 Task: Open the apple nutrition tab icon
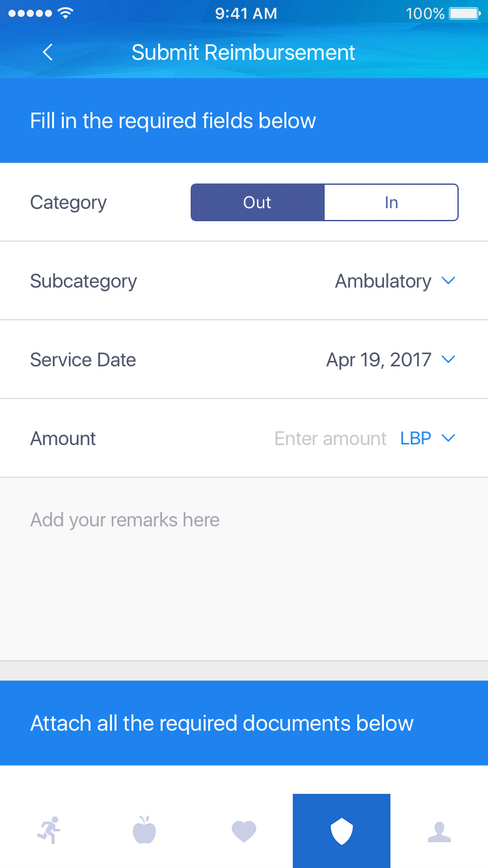point(144,831)
